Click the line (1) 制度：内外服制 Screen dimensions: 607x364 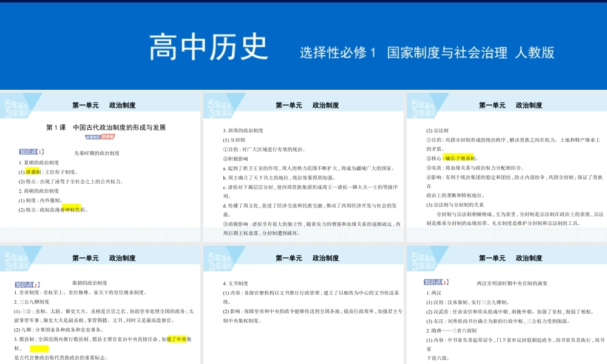(x=41, y=200)
